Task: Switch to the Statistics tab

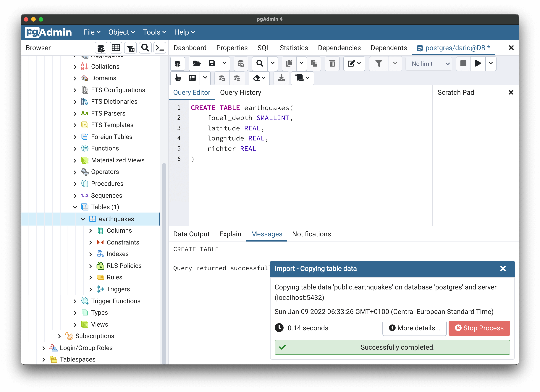Action: pos(294,48)
